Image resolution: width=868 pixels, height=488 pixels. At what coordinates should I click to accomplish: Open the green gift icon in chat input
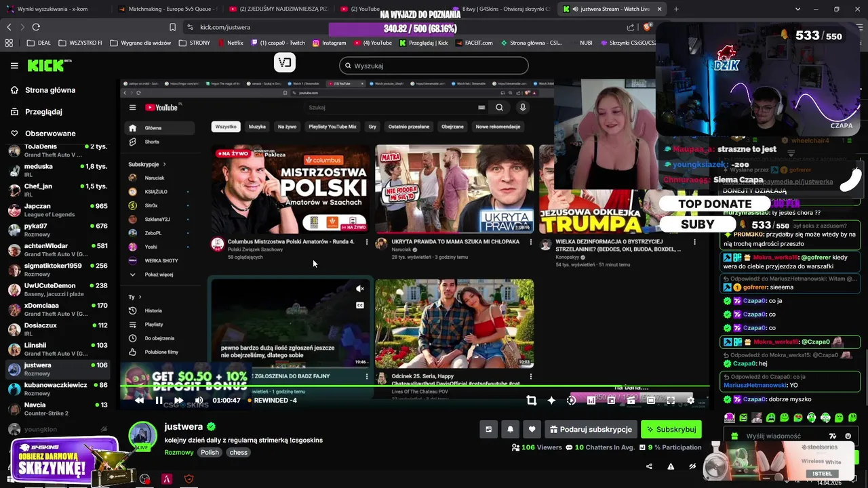pyautogui.click(x=733, y=436)
